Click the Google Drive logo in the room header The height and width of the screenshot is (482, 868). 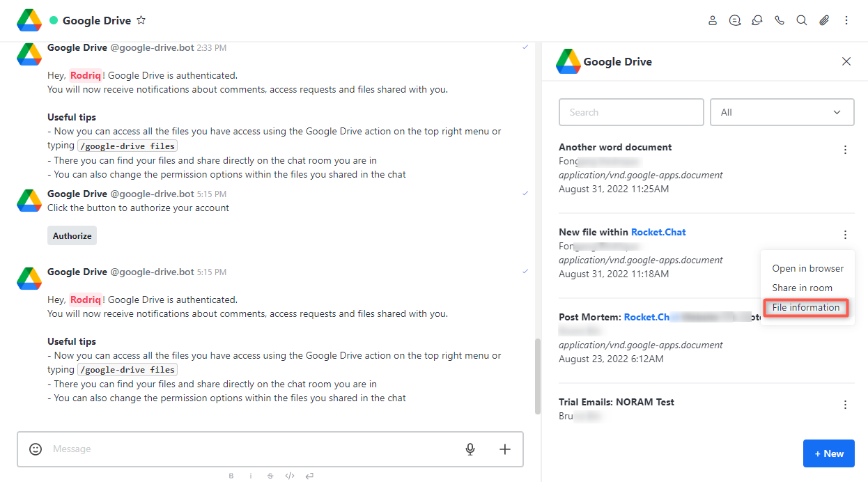tap(29, 21)
